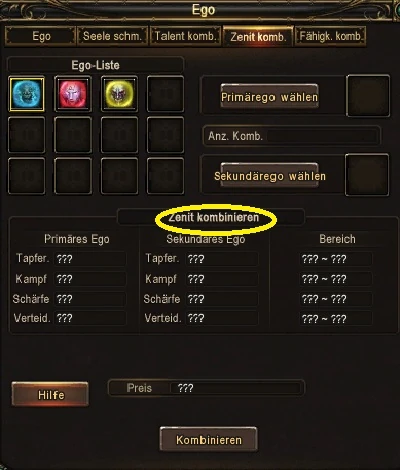Viewport: 400px width, 470px height.
Task: Click the secondary ego portrait slot
Action: coord(367,175)
